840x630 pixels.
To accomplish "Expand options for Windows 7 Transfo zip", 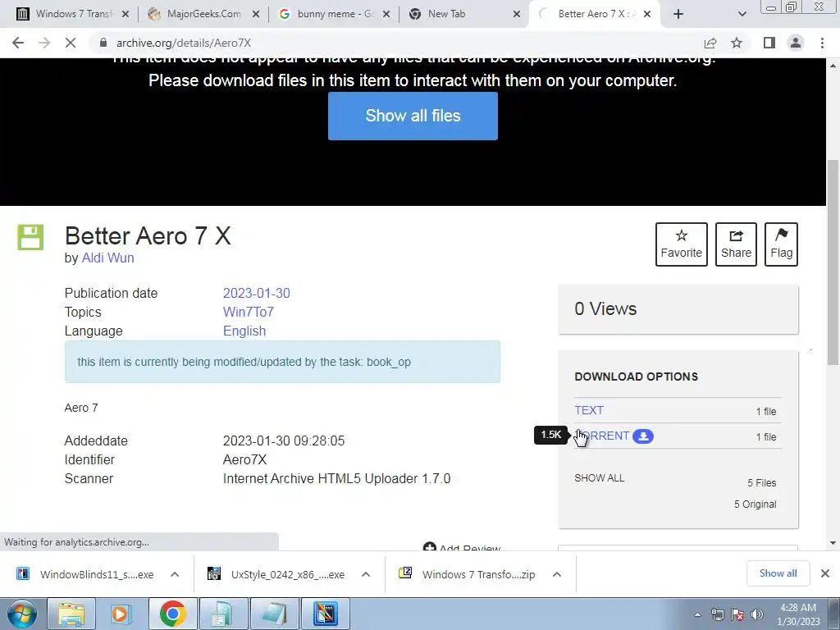I will coord(557,574).
